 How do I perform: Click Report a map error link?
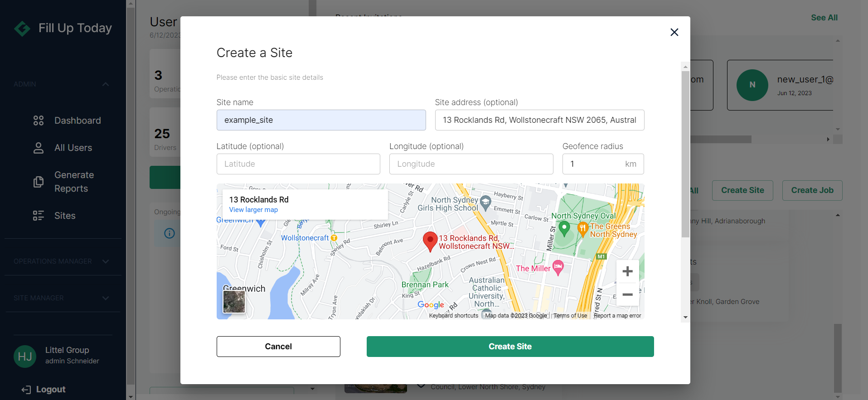[617, 316]
